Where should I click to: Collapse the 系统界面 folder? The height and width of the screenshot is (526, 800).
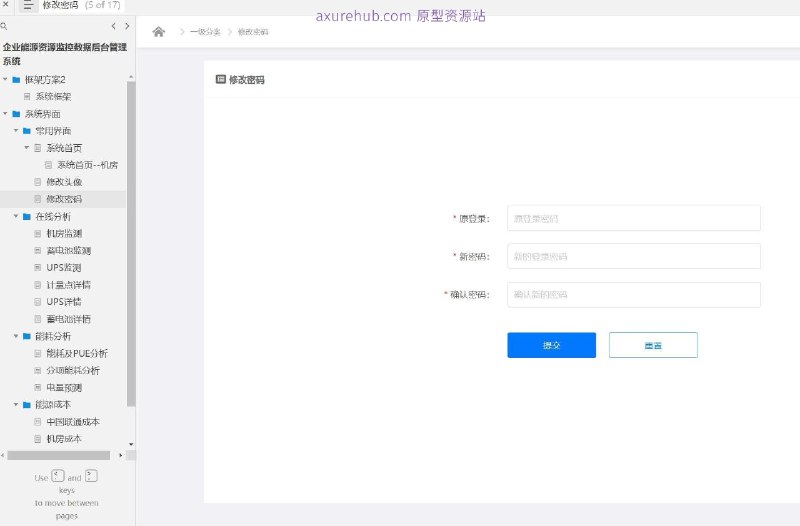click(5, 113)
